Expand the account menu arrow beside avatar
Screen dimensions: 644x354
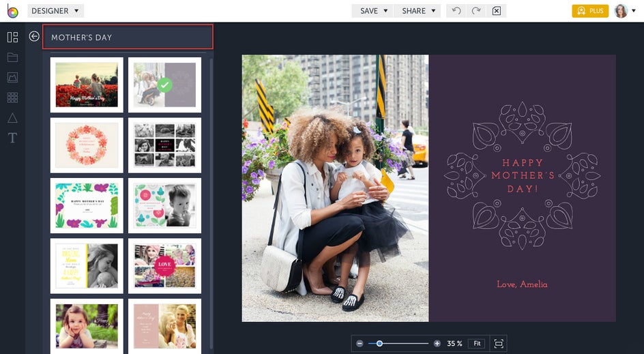[x=634, y=11]
